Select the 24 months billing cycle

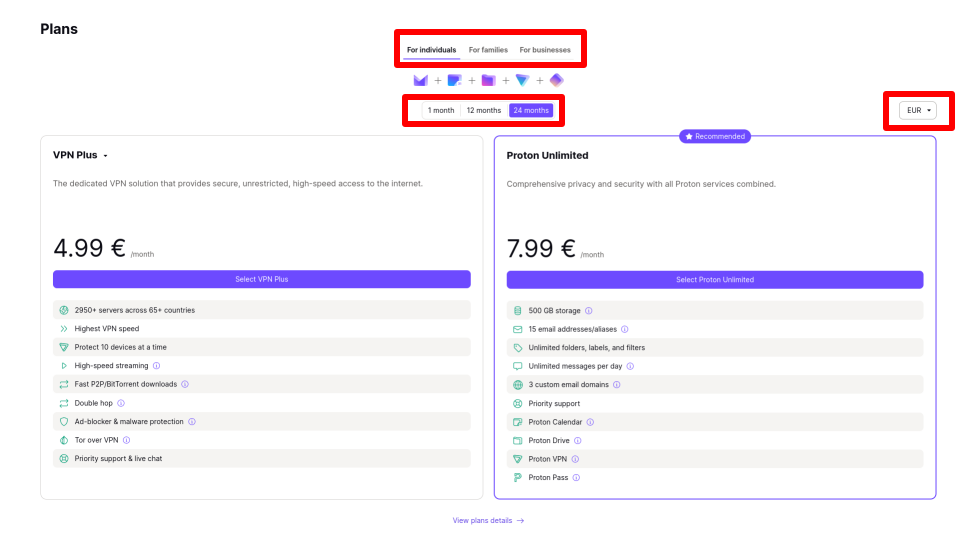[531, 110]
